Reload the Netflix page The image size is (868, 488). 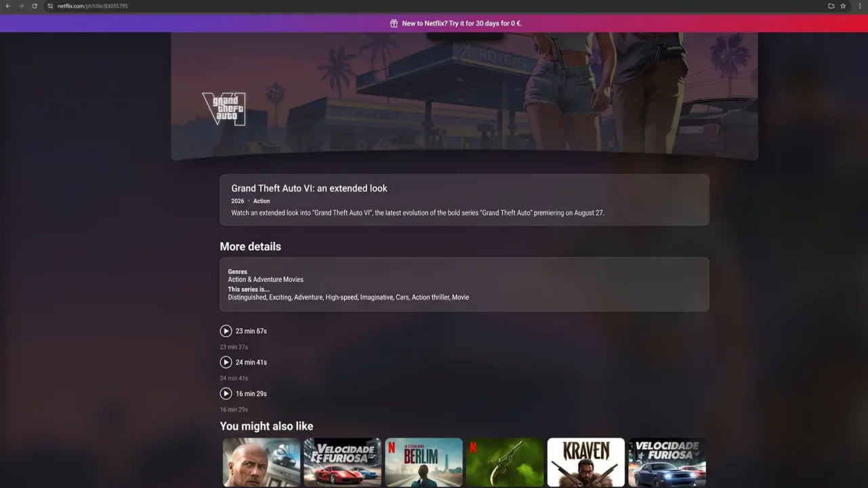pyautogui.click(x=35, y=6)
